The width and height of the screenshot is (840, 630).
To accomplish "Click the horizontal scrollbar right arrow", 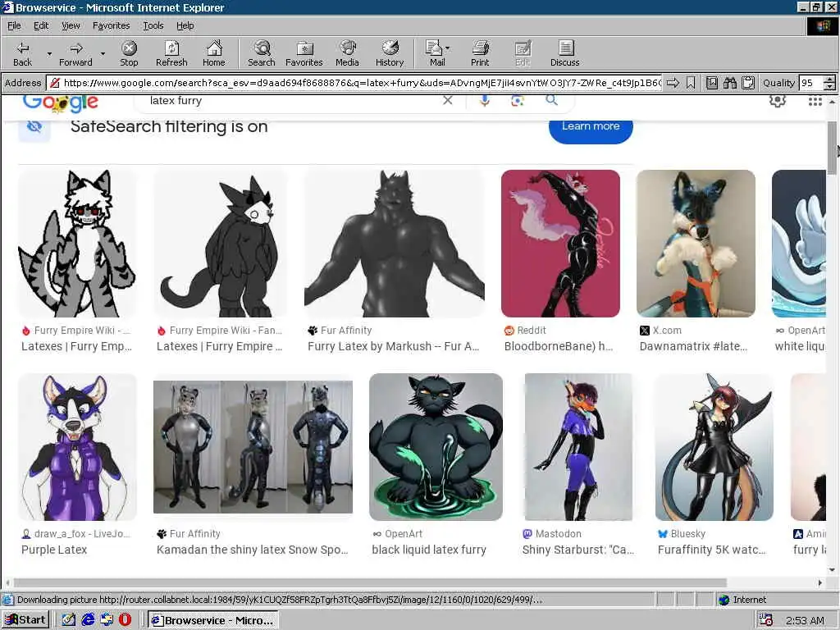I will click(x=819, y=582).
